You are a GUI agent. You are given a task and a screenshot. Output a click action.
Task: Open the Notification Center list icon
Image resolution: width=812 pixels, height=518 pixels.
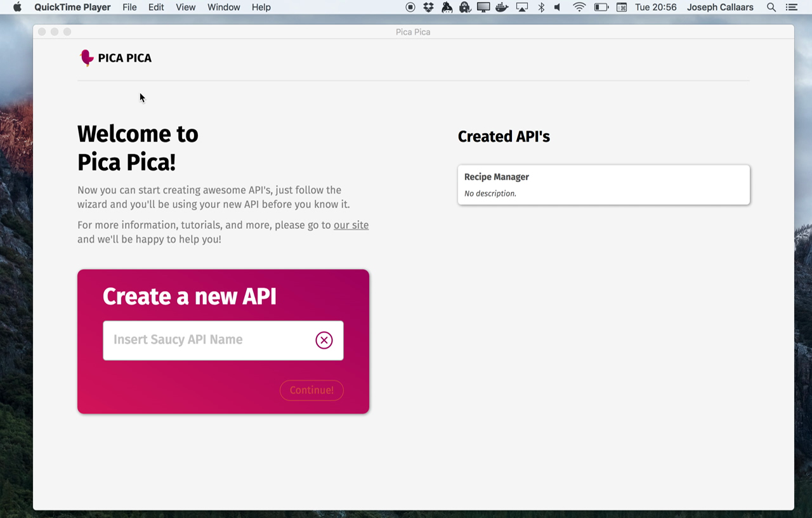(x=791, y=8)
